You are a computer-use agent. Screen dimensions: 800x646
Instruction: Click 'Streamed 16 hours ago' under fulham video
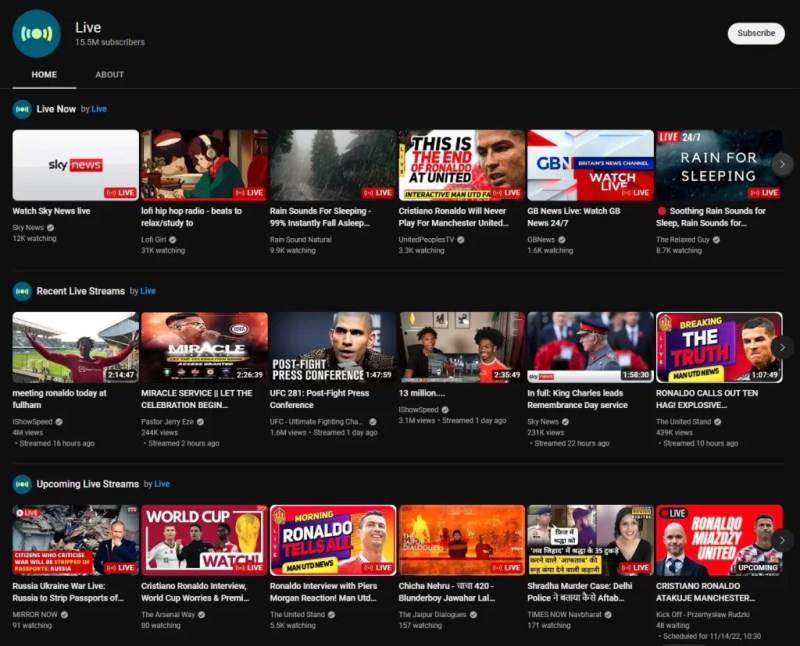pyautogui.click(x=57, y=443)
